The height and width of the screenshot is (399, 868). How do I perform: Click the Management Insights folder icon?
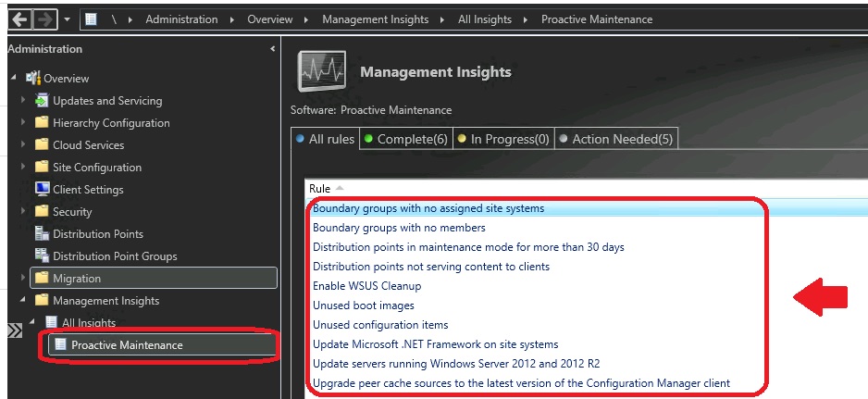(42, 300)
